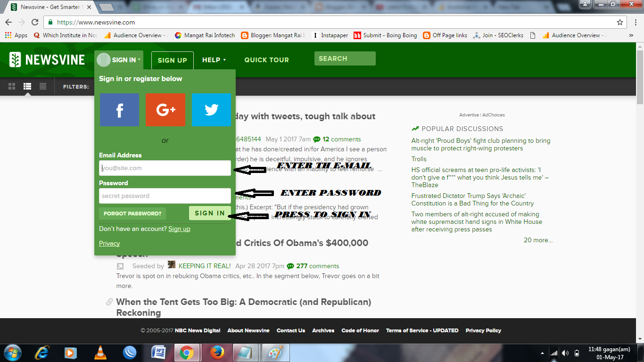Open the VLC media player taskbar icon
644x362 pixels.
(x=100, y=353)
